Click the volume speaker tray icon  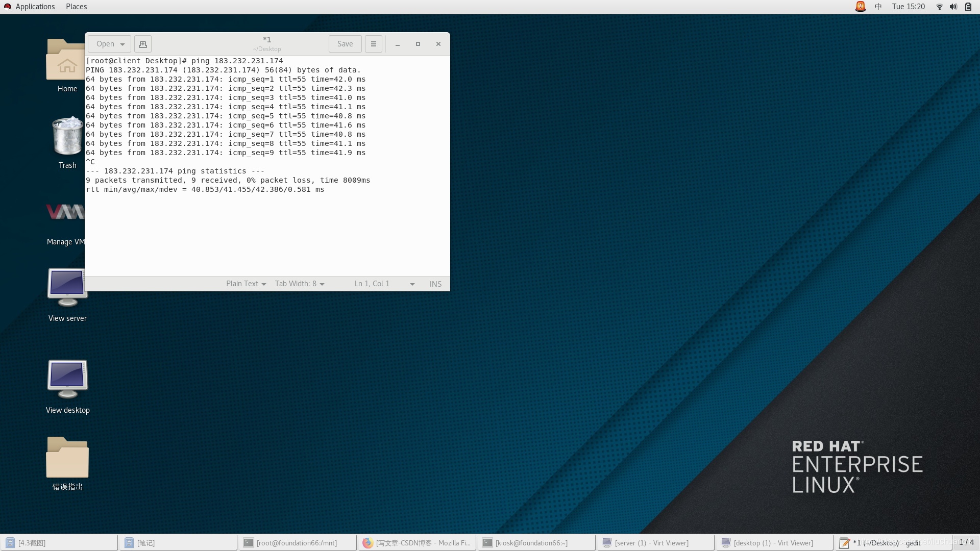953,7
